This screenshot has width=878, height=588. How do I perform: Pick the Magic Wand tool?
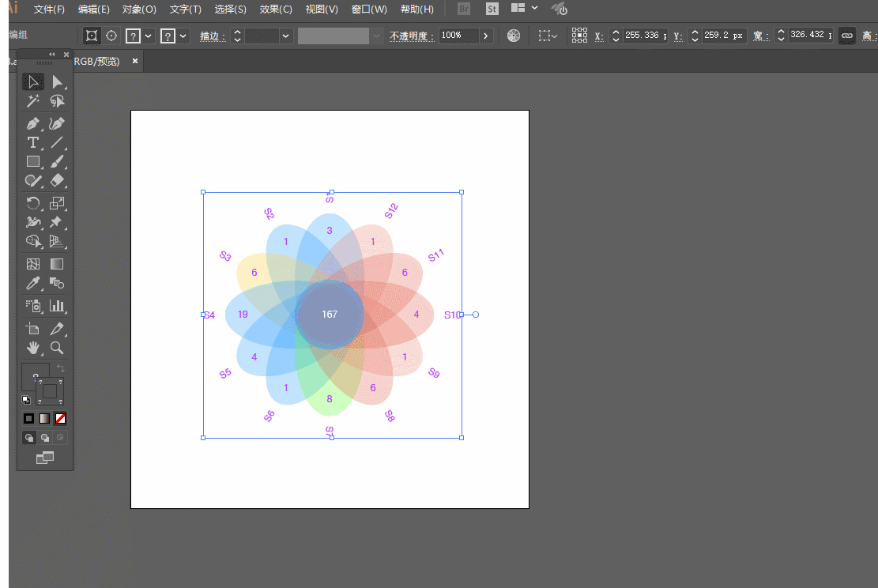click(x=33, y=101)
